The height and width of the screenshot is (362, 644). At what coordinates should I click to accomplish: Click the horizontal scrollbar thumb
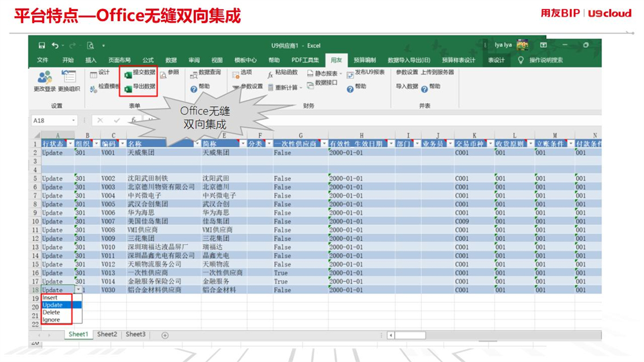410,336
